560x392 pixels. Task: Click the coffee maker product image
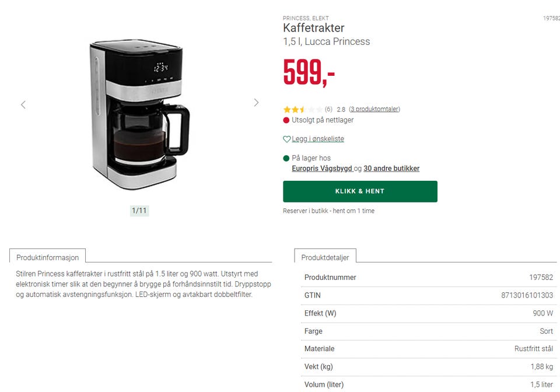139,114
